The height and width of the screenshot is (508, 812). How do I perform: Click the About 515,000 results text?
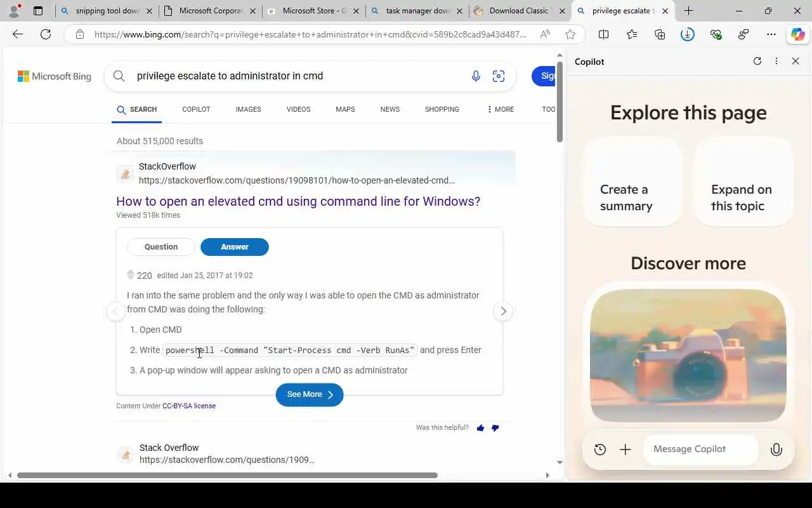pyautogui.click(x=160, y=141)
